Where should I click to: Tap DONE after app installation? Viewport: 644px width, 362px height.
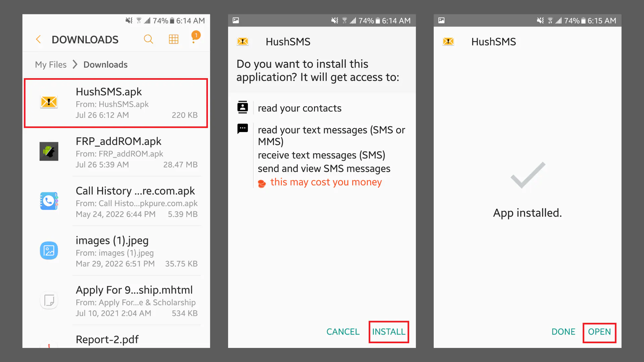563,331
